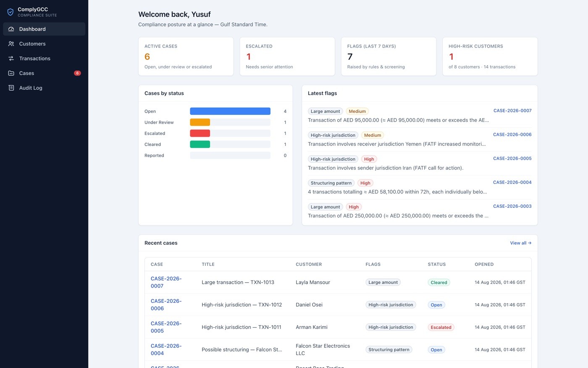This screenshot has width=588, height=368.
Task: Click the red Escalated status bar
Action: pos(200,133)
